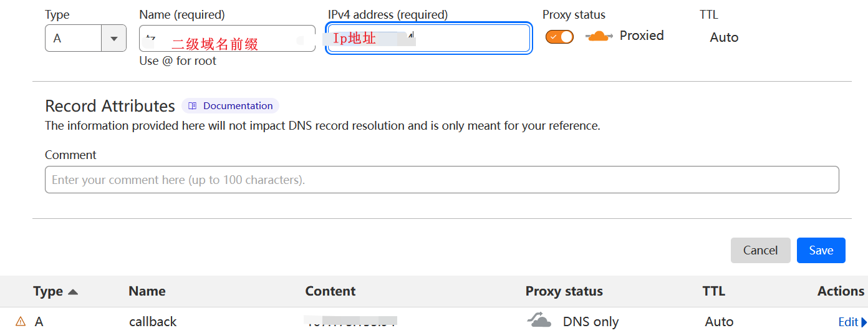Toggle the Proxy status switch off
Image resolution: width=868 pixels, height=333 pixels.
tap(559, 37)
